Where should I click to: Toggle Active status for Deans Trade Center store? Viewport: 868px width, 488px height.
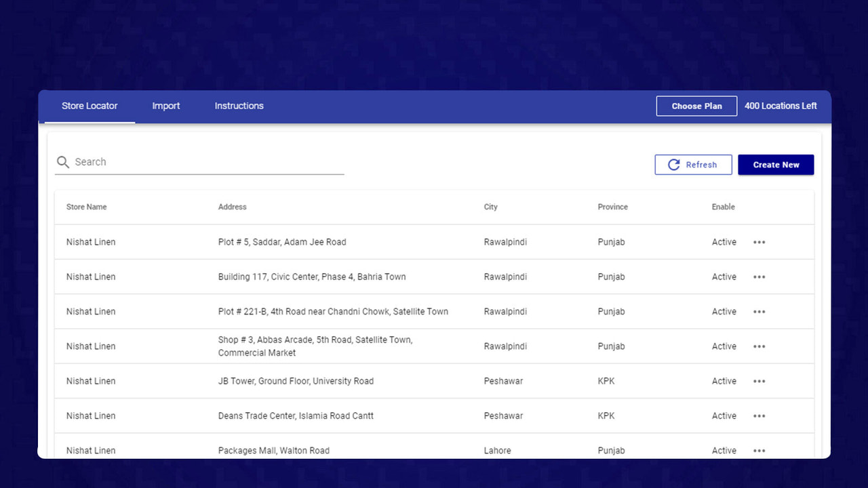tap(724, 415)
